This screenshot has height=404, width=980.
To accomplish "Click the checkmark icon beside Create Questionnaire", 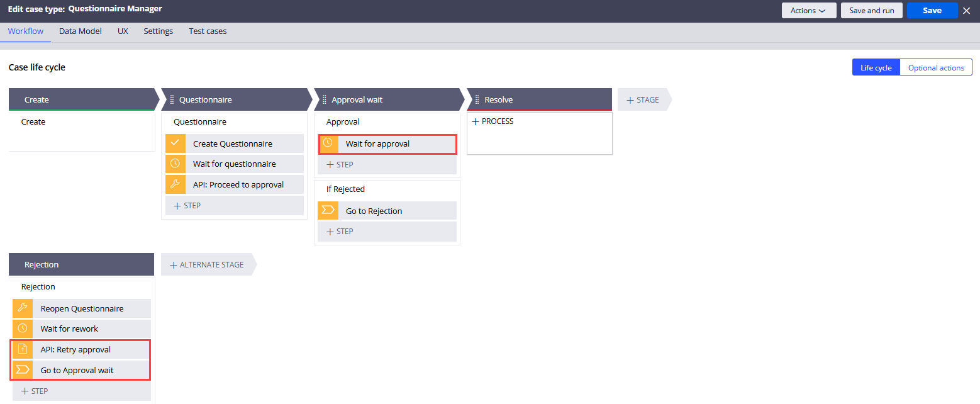I will pos(175,143).
